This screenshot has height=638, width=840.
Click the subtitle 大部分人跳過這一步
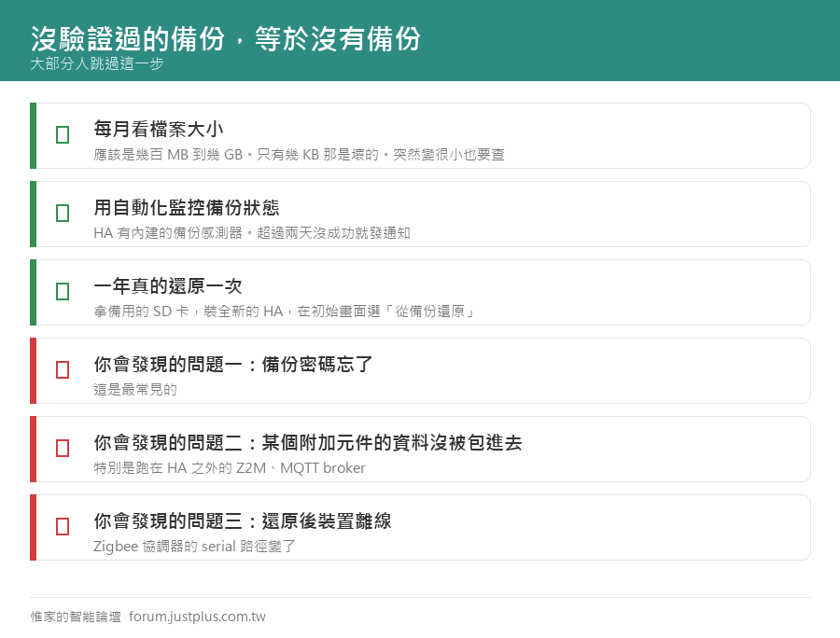pyautogui.click(x=97, y=63)
